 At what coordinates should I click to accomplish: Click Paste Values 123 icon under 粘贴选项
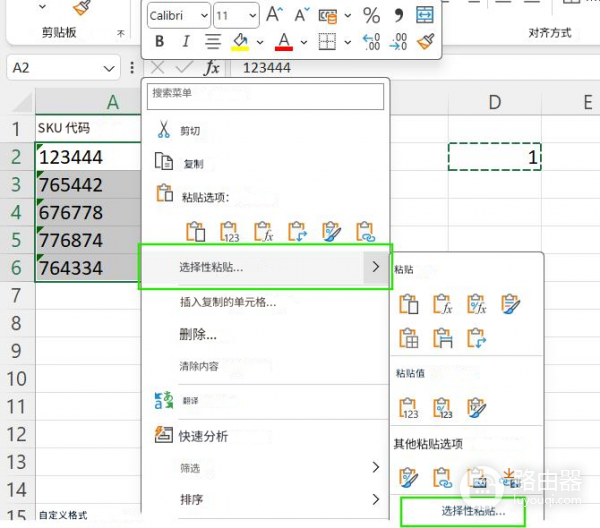(x=230, y=232)
